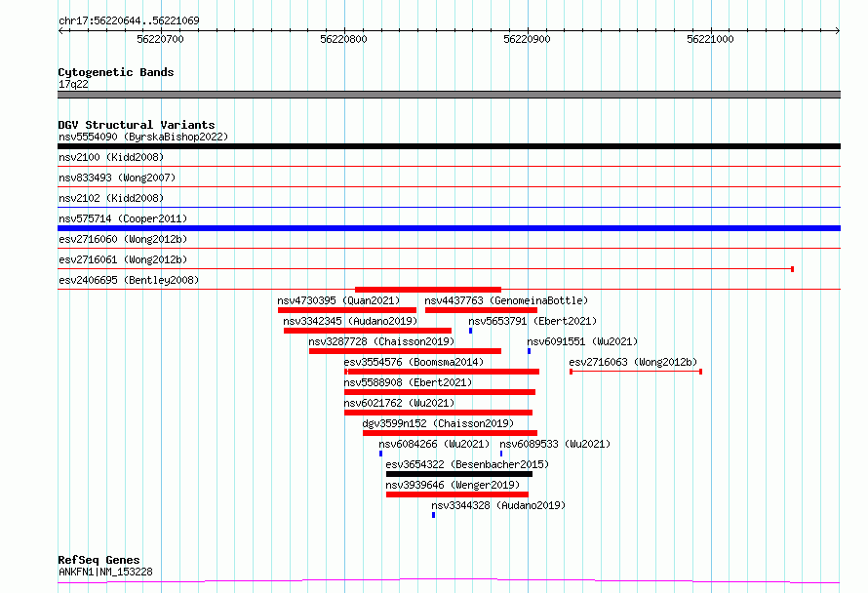
Task: Click the nsv833493 (Wong2007) variant label
Action: [x=117, y=178]
